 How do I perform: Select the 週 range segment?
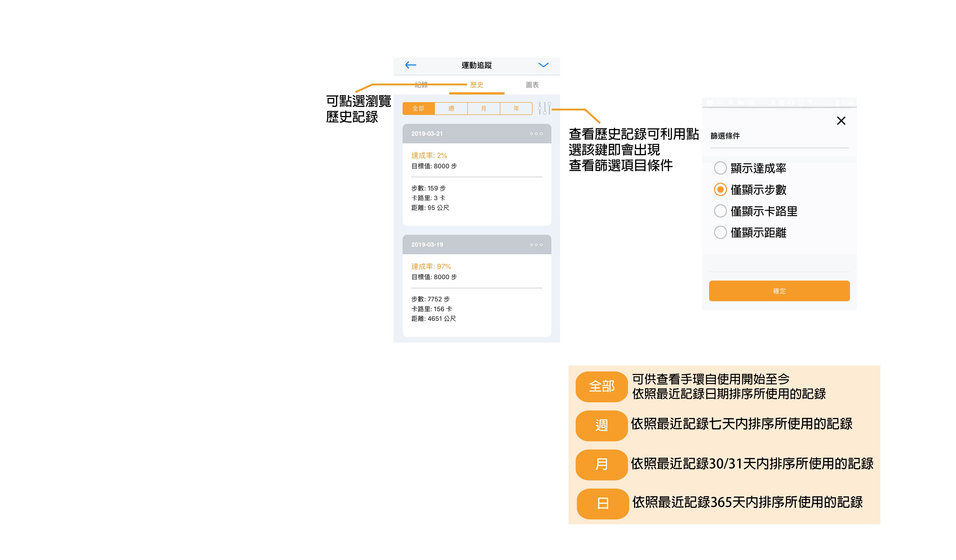tap(451, 108)
